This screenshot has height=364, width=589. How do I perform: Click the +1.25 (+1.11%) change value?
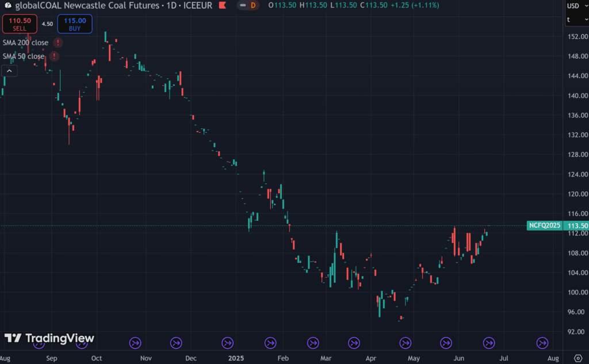415,6
